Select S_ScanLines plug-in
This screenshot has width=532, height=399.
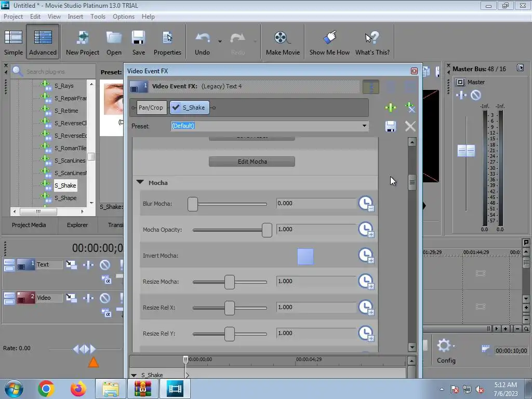coord(70,161)
